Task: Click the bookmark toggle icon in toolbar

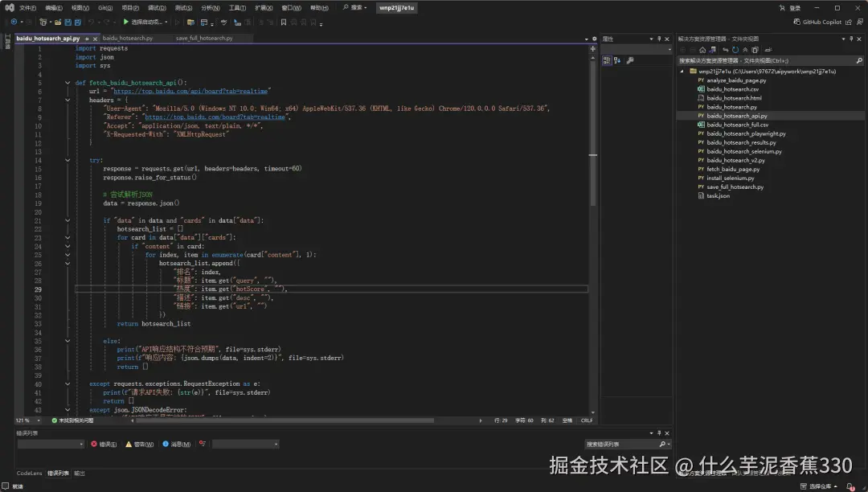Action: pyautogui.click(x=284, y=23)
